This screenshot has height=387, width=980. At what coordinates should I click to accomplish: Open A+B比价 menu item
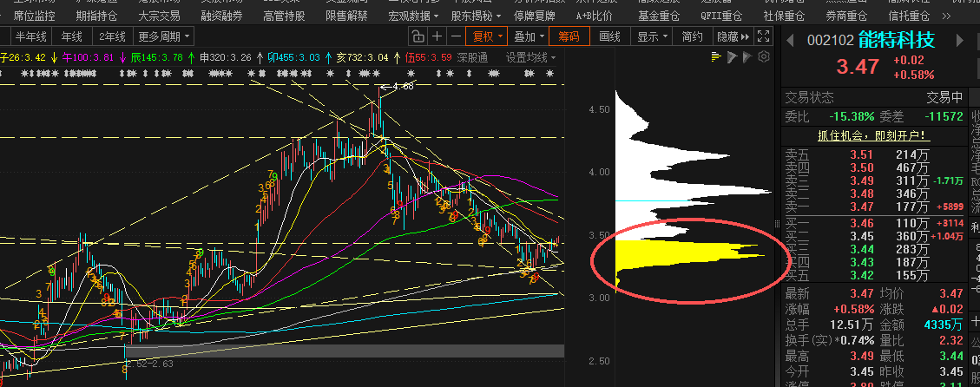pos(595,16)
